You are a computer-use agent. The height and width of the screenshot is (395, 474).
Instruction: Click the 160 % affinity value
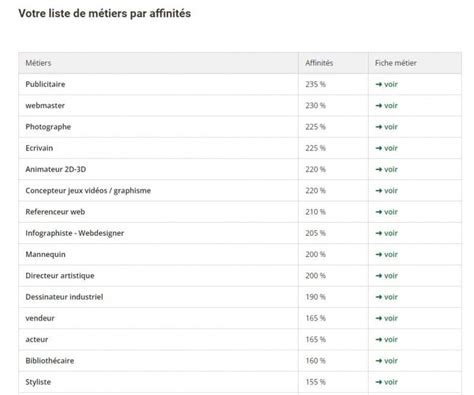(x=315, y=361)
